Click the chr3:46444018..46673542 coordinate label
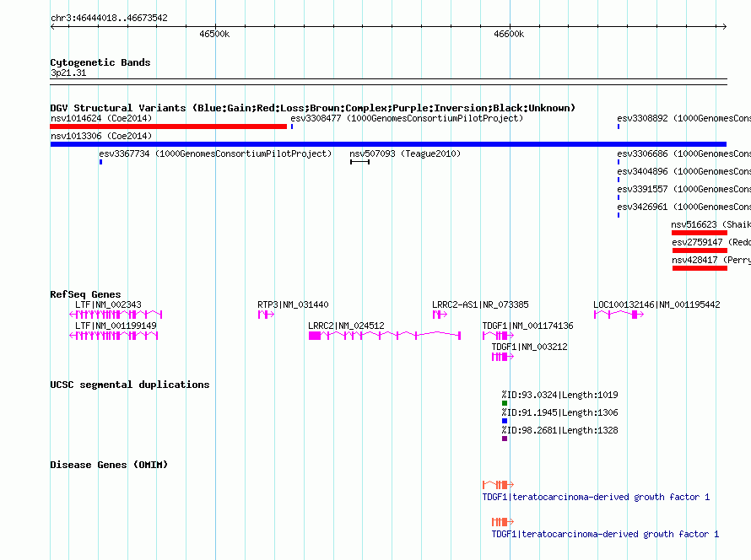The image size is (751, 560). point(109,18)
